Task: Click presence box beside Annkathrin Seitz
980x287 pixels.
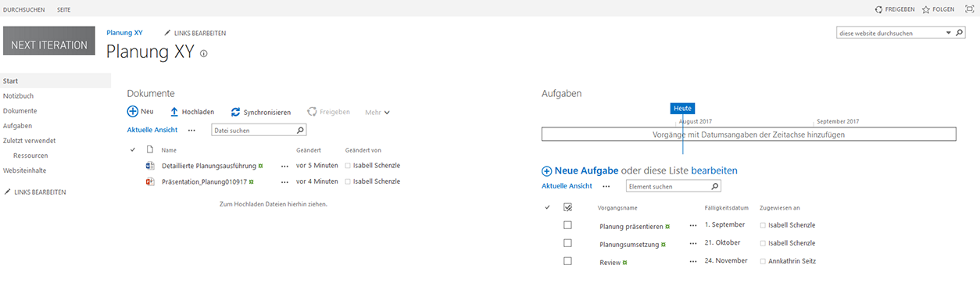Action: (764, 261)
